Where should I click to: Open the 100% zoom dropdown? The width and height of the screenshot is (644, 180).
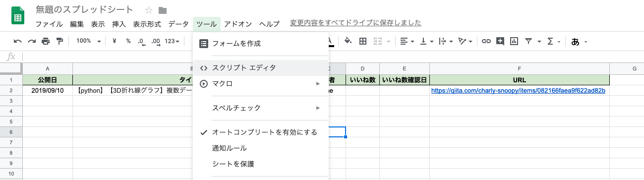(89, 41)
